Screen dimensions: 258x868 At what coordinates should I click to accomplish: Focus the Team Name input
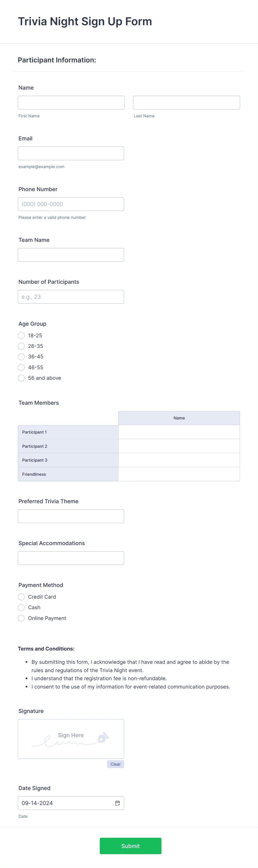71,254
